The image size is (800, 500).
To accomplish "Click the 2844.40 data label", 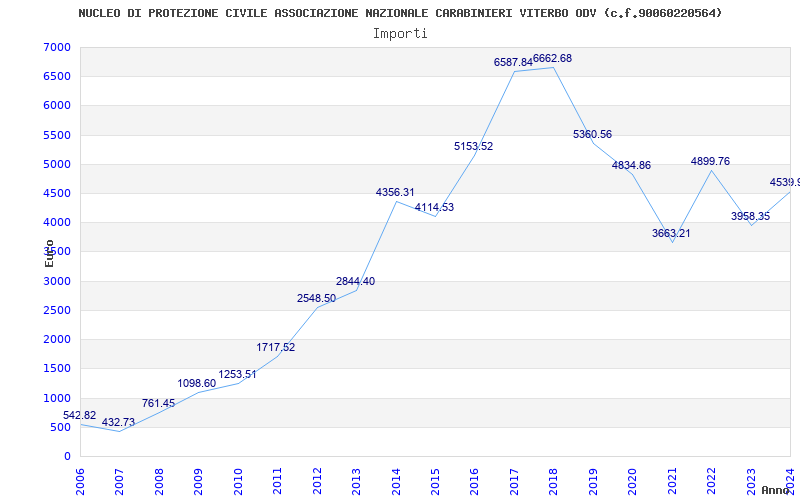I will 355,282.
